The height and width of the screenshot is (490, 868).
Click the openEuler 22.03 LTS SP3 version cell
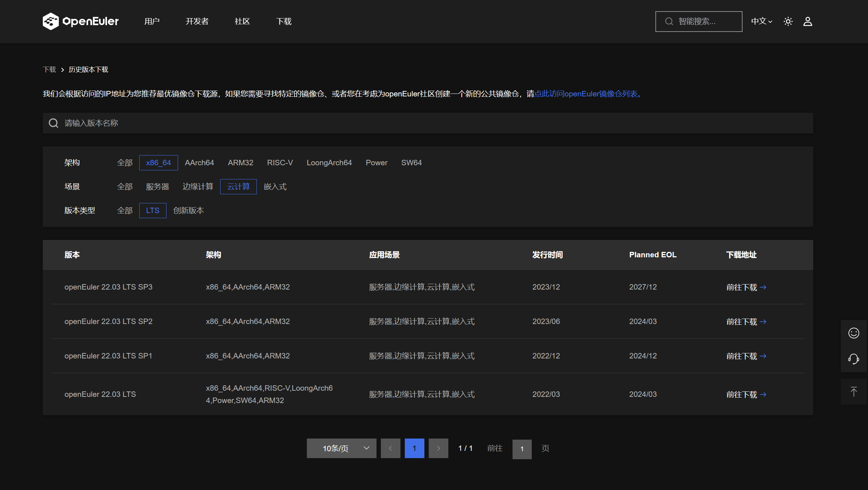pos(108,287)
